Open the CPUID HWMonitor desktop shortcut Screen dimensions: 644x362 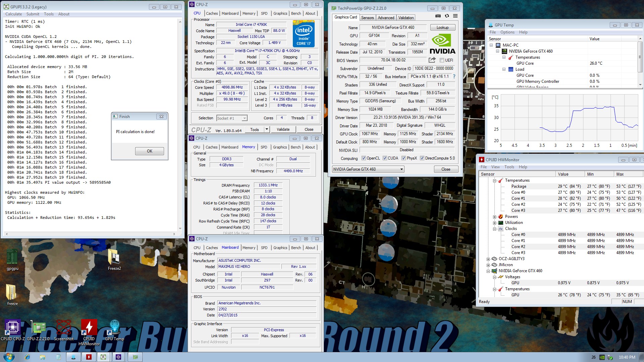(89, 333)
